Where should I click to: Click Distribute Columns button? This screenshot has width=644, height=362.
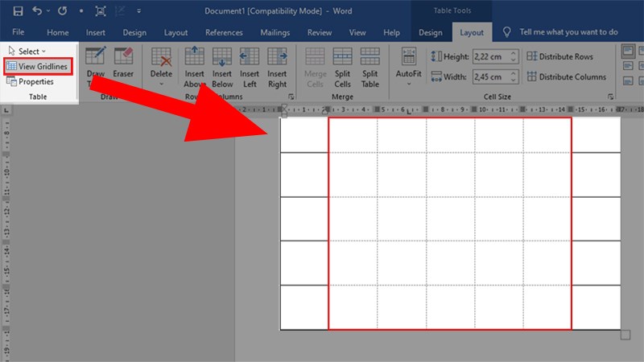pyautogui.click(x=567, y=76)
